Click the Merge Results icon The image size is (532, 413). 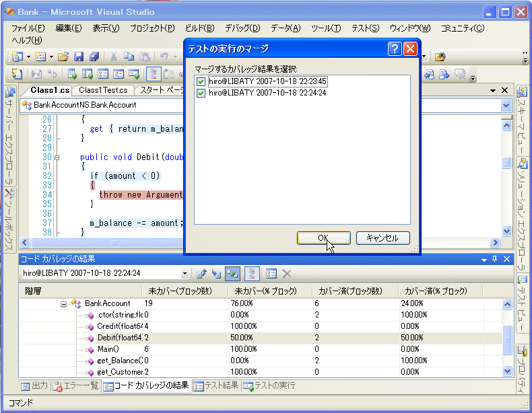[233, 273]
